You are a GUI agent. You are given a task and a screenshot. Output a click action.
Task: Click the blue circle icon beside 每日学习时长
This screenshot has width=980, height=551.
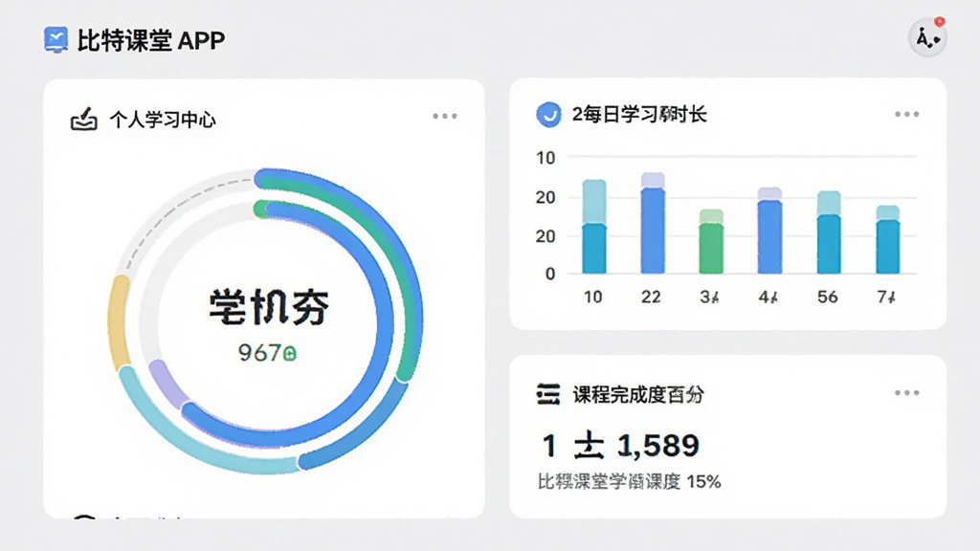(548, 115)
